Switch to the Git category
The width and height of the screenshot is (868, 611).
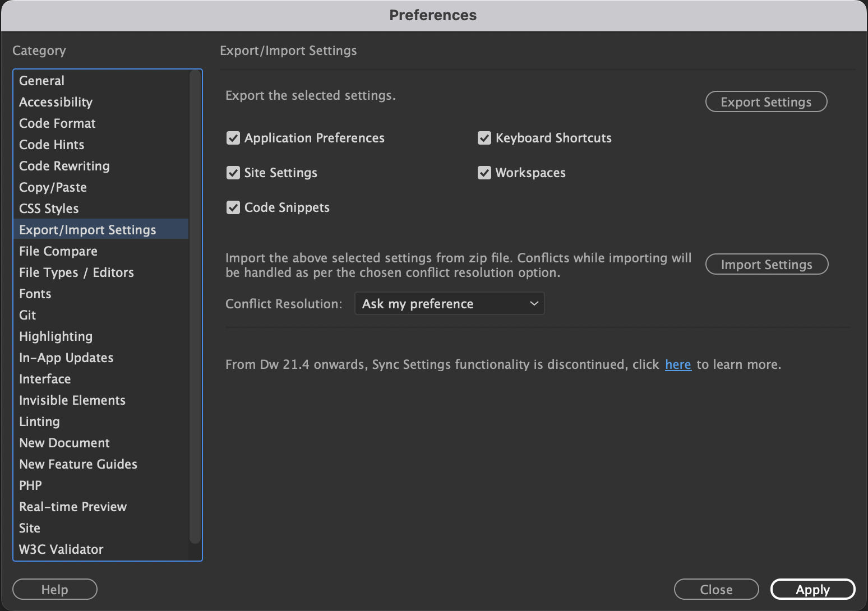coord(27,314)
